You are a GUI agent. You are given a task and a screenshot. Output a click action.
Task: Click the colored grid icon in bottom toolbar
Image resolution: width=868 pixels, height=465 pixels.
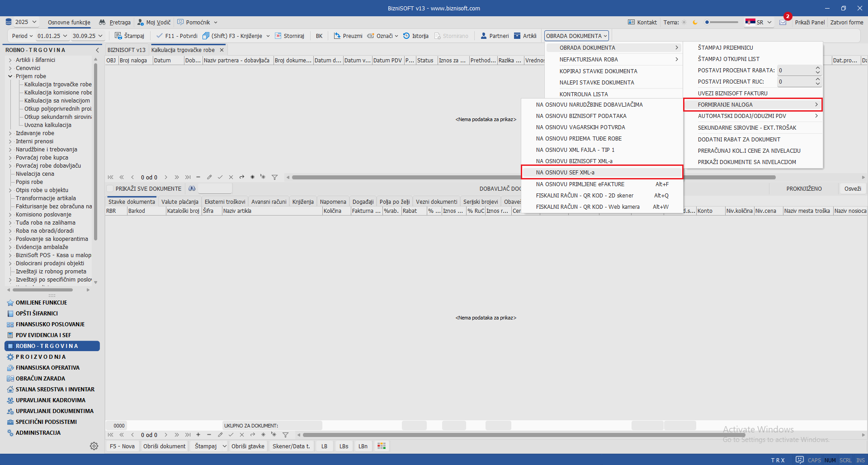[x=382, y=446]
